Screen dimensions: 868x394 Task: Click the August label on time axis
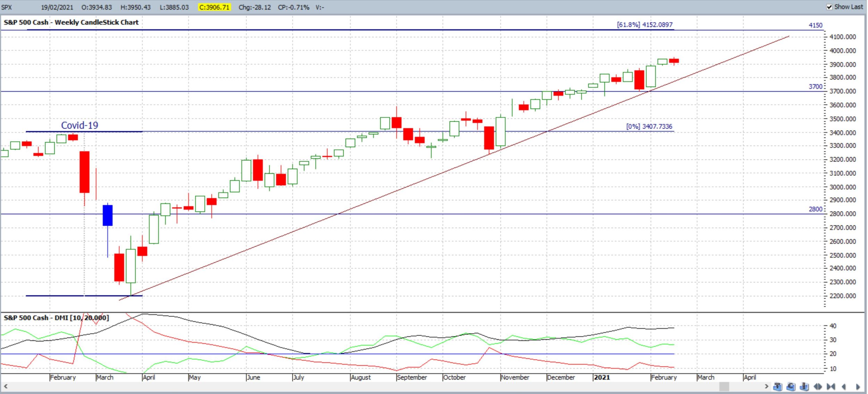click(361, 377)
